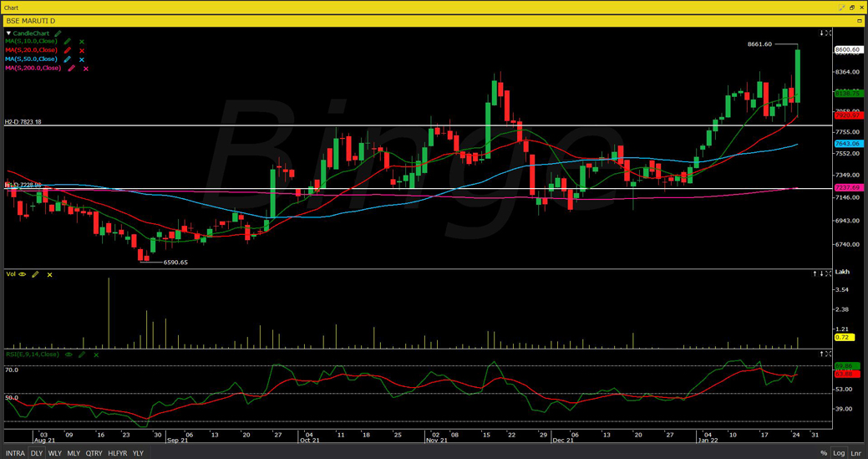Screen dimensions: 868x459
Task: Select the DLY timeframe tab
Action: point(37,453)
